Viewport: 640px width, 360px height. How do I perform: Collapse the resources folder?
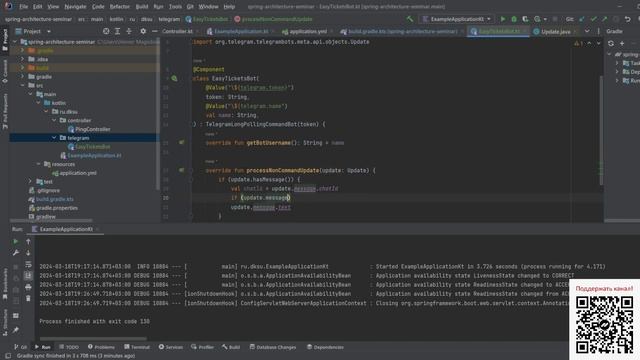pos(38,164)
